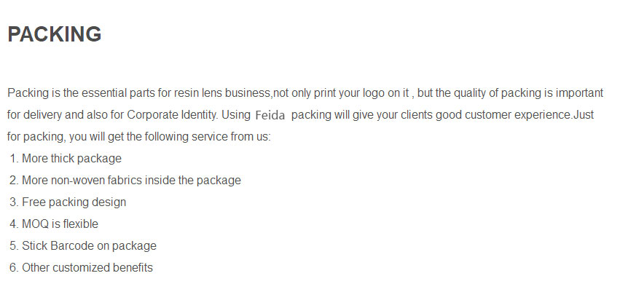Image resolution: width=644 pixels, height=308 pixels.
Task: Click 'for delivery and also' text
Action: tap(58, 115)
